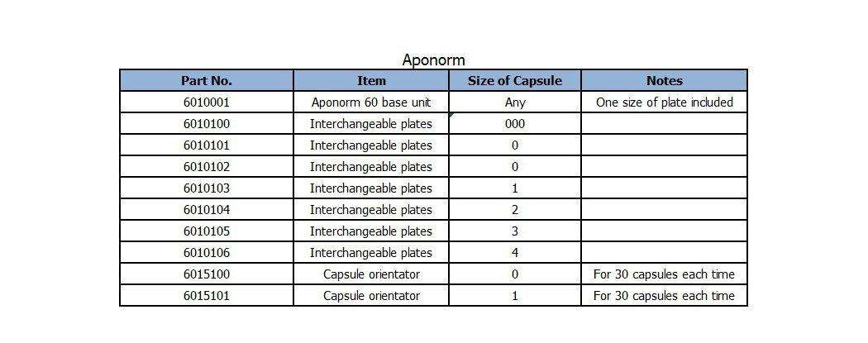Click Interchangeable plates in row 6010103
This screenshot has height=343, width=868.
click(371, 188)
